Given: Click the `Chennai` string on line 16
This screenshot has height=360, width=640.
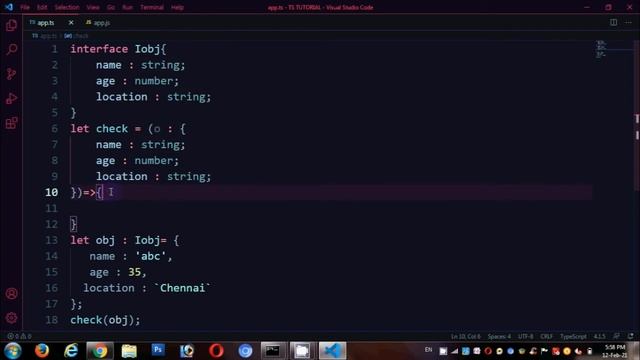Looking at the screenshot, I should tap(182, 288).
